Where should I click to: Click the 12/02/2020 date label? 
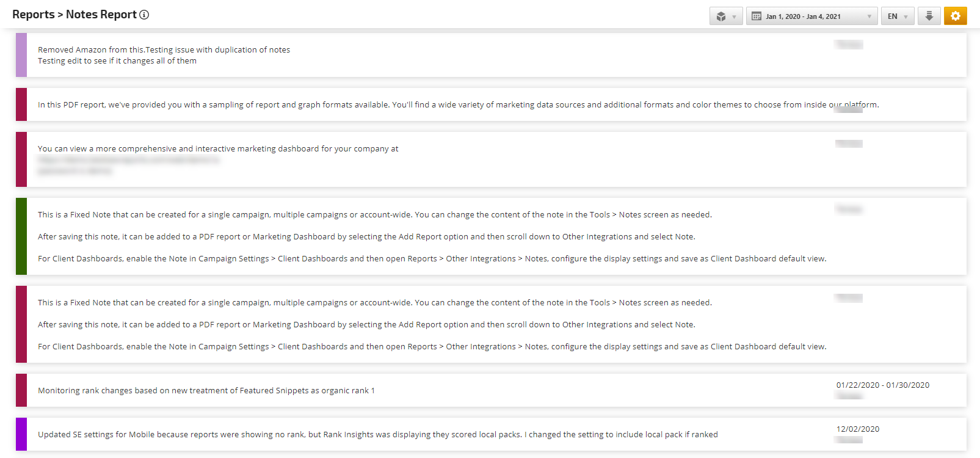857,429
